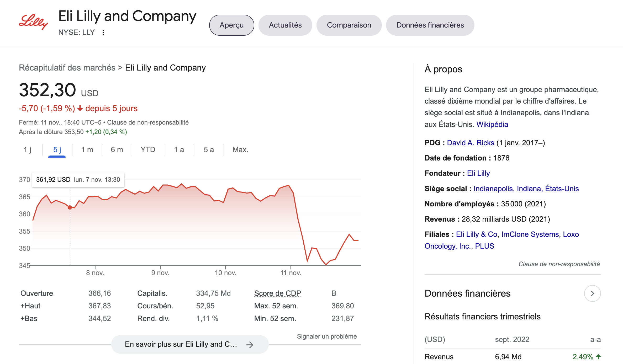Open Indianapolis, Indiana, États-Unis link

coord(526,189)
